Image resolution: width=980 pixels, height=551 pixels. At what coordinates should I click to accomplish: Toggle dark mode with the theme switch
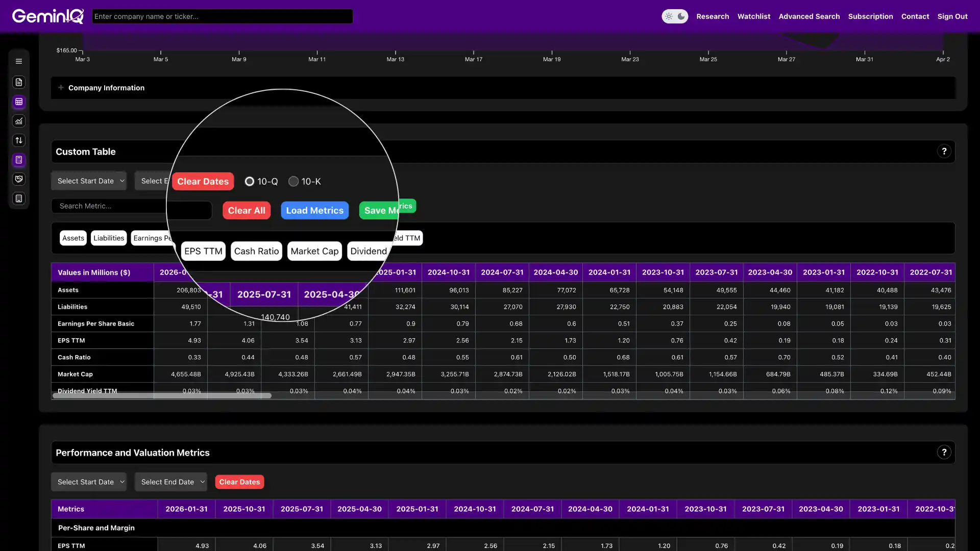point(675,16)
